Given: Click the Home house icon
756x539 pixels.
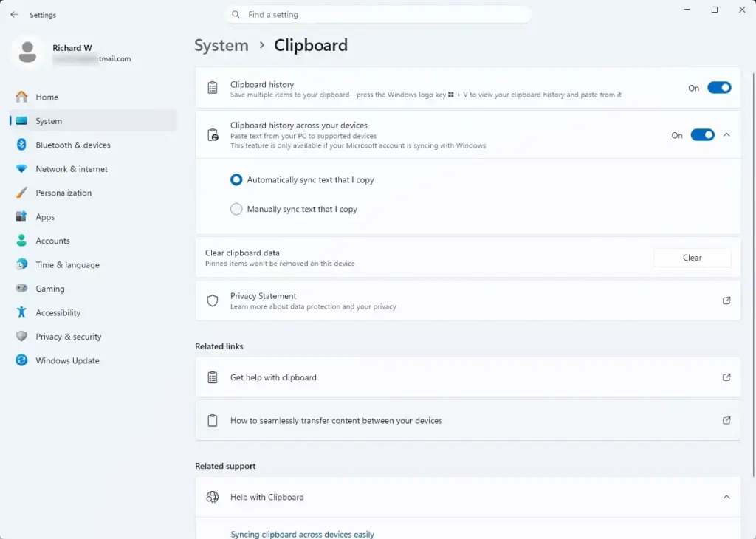Looking at the screenshot, I should [x=21, y=97].
